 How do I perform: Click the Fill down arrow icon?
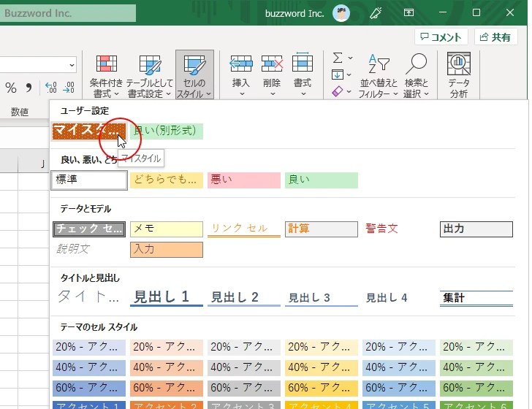click(338, 74)
